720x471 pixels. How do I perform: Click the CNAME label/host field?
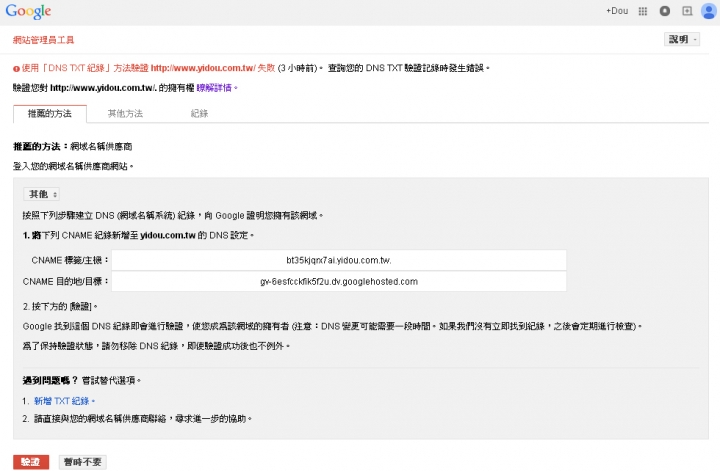pyautogui.click(x=339, y=260)
